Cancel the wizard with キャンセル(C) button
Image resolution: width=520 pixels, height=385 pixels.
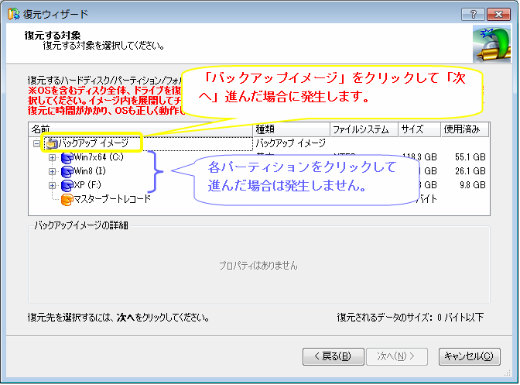tap(469, 357)
